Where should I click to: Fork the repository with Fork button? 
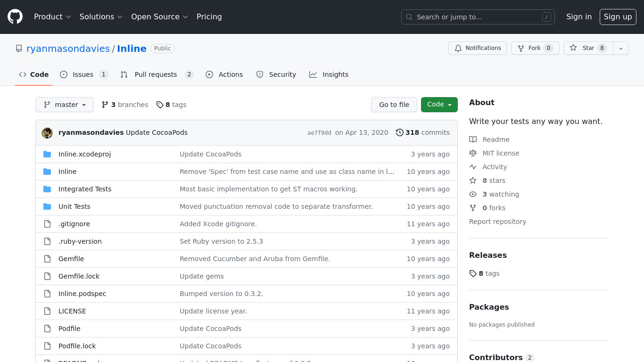[535, 48]
